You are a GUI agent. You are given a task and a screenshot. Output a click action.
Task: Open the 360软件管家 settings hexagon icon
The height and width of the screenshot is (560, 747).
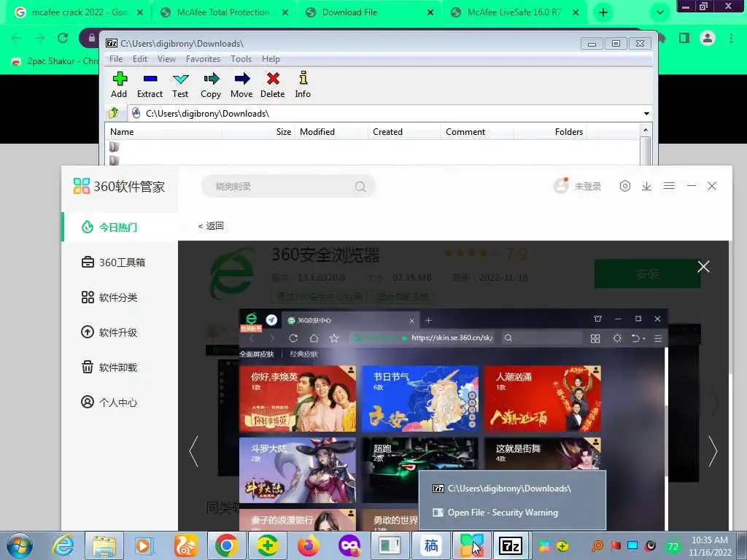pyautogui.click(x=624, y=186)
